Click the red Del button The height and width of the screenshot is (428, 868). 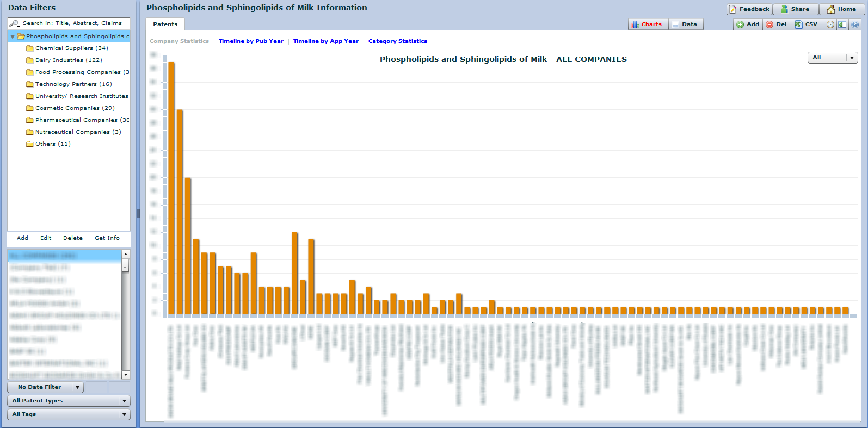click(x=777, y=24)
